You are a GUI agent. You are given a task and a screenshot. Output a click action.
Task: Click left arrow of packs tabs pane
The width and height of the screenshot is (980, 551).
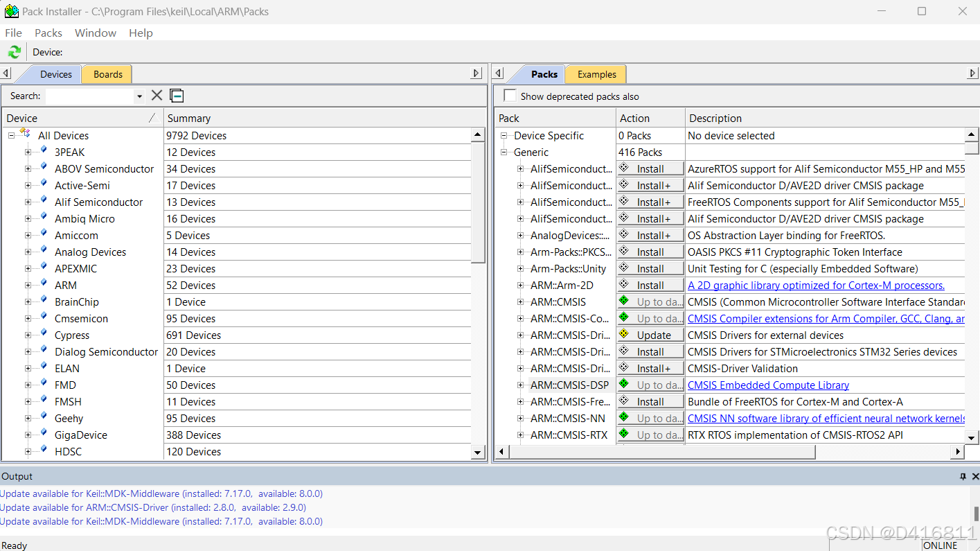(498, 73)
